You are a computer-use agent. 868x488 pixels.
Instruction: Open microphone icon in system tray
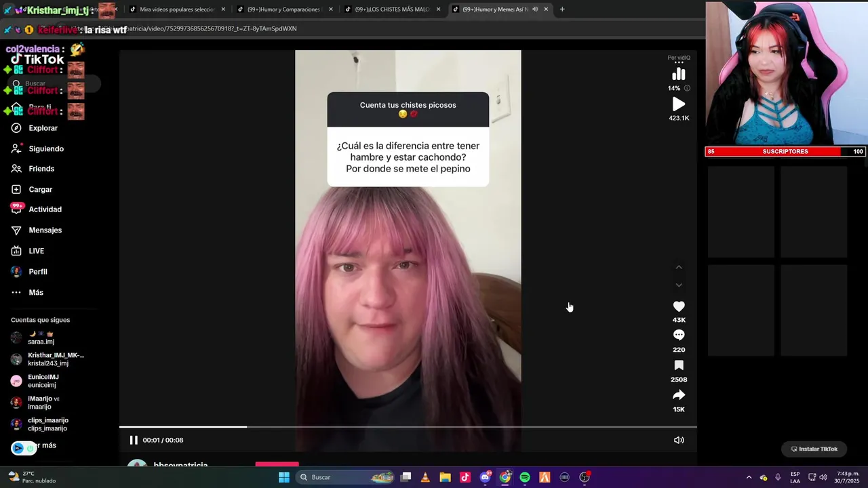coord(778,477)
